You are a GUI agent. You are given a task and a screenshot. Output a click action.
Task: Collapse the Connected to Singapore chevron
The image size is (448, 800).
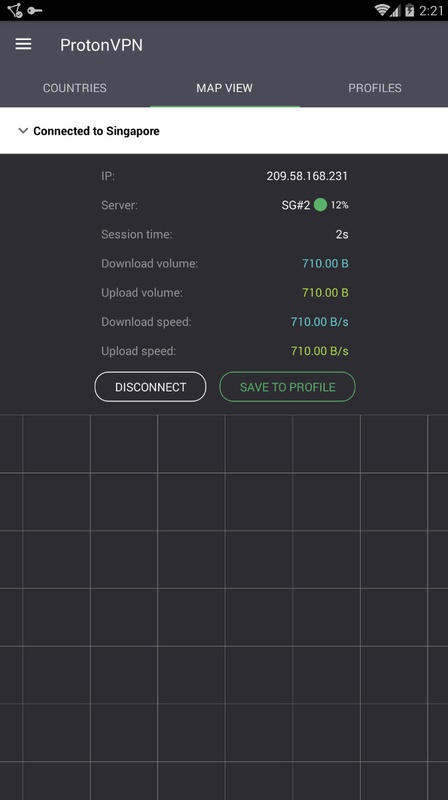tap(23, 131)
